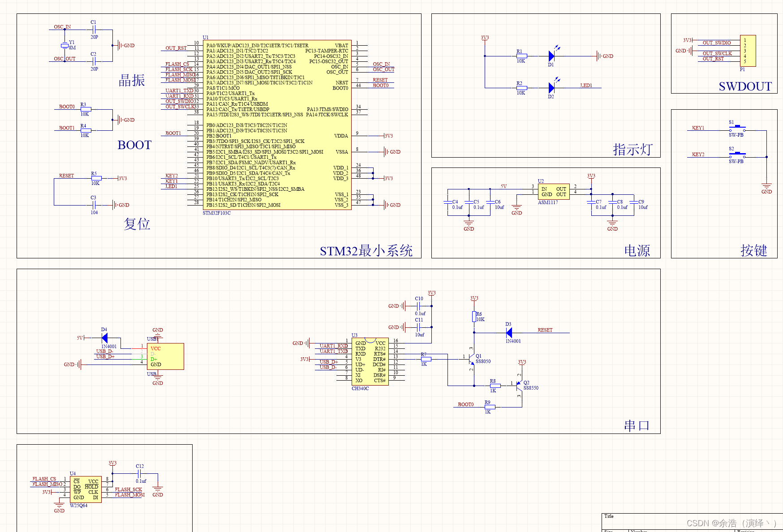This screenshot has height=532, width=783.
Task: Click the '按键' block title
Action: (754, 250)
